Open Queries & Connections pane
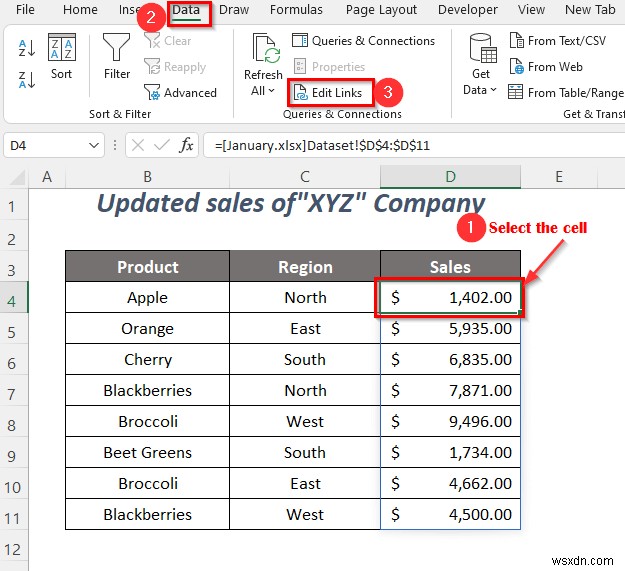 click(363, 41)
